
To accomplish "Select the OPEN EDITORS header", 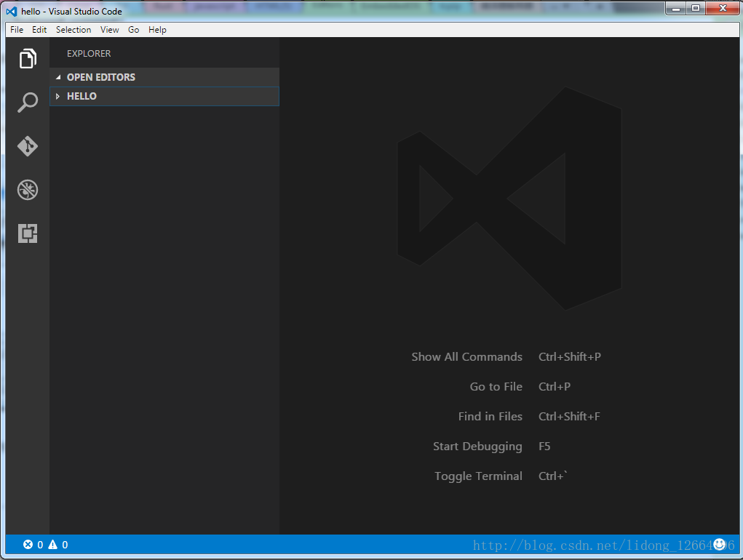I will (x=164, y=77).
